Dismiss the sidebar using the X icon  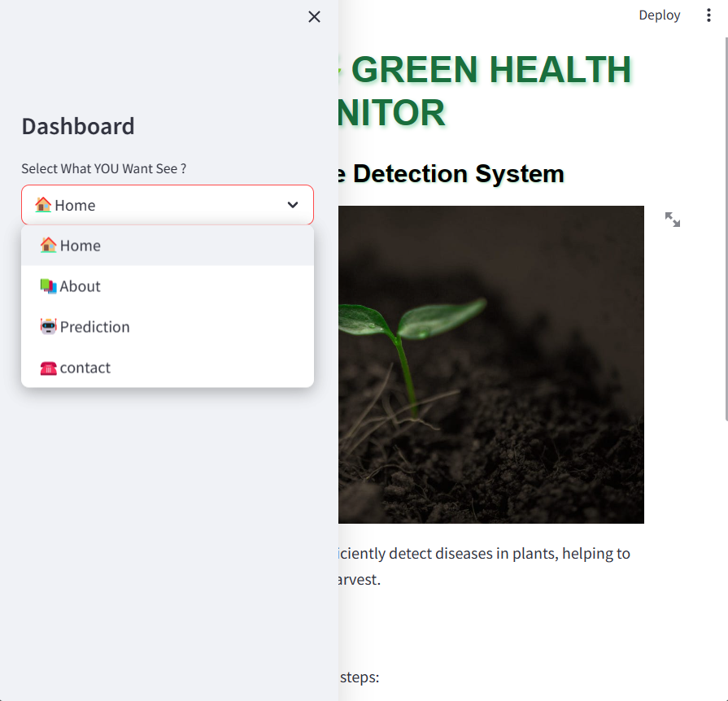(x=314, y=16)
